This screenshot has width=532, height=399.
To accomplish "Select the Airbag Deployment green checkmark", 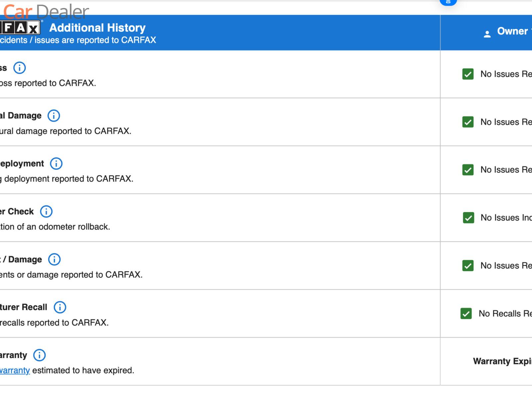I will coord(468,170).
